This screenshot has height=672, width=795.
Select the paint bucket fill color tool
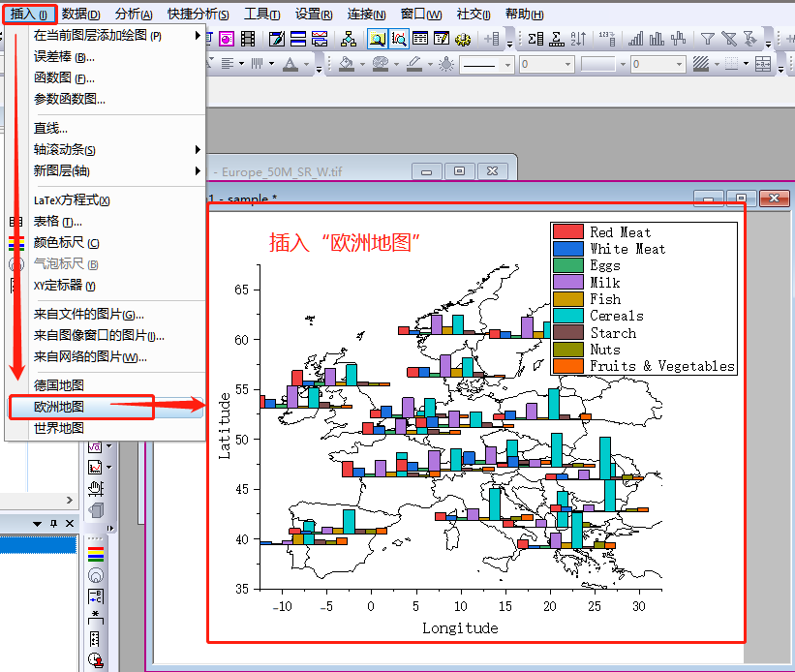[x=347, y=64]
